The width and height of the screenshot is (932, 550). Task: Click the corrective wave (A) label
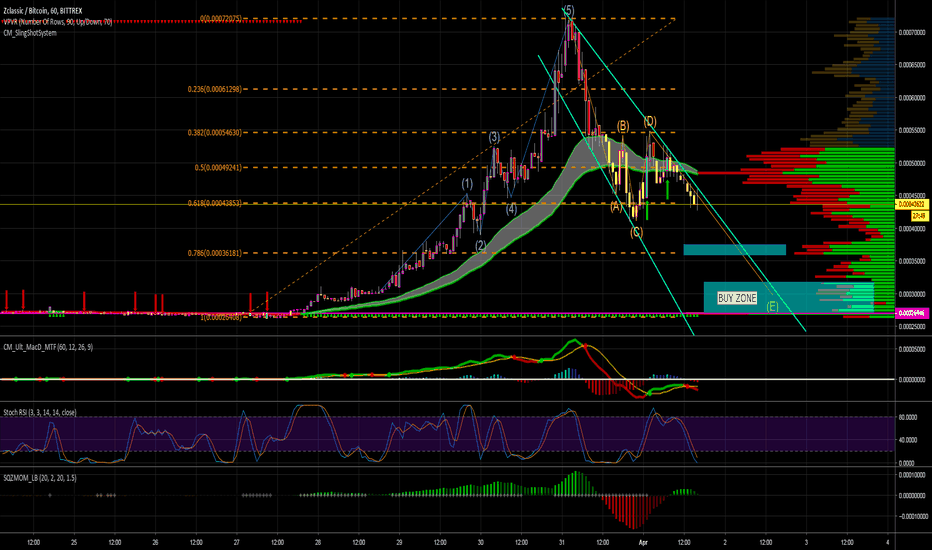616,206
